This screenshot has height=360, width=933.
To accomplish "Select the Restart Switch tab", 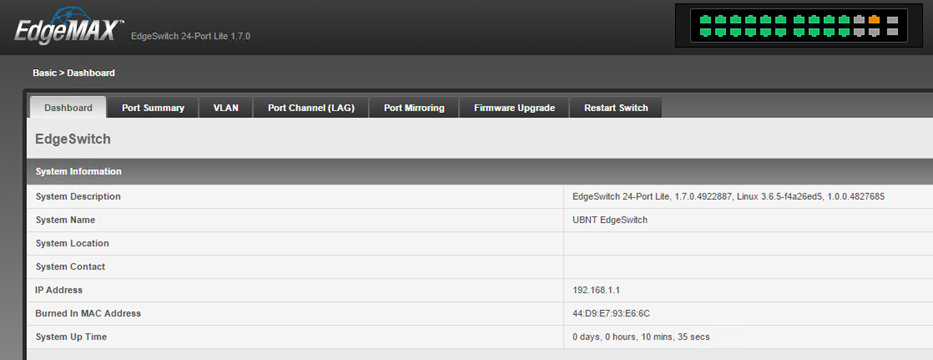I will 616,108.
